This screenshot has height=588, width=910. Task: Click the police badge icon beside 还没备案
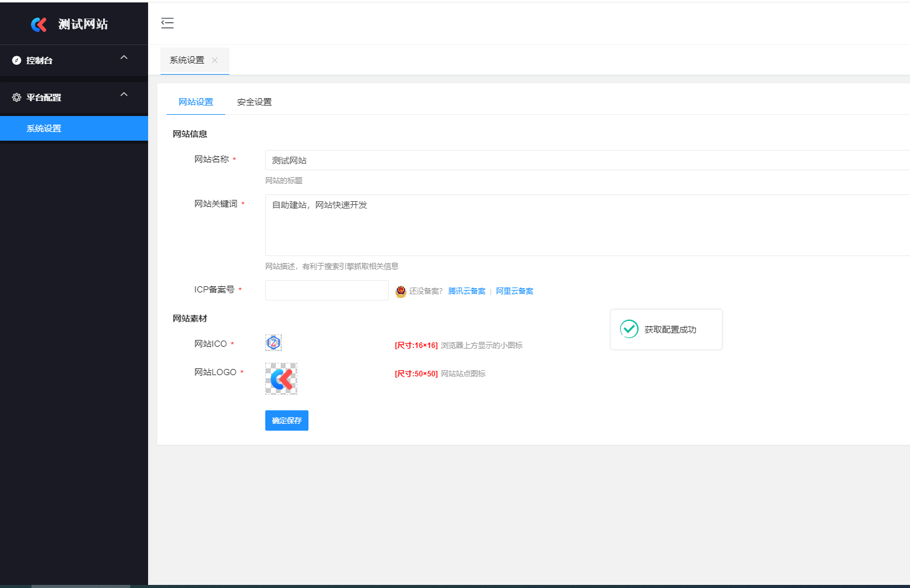pos(401,291)
